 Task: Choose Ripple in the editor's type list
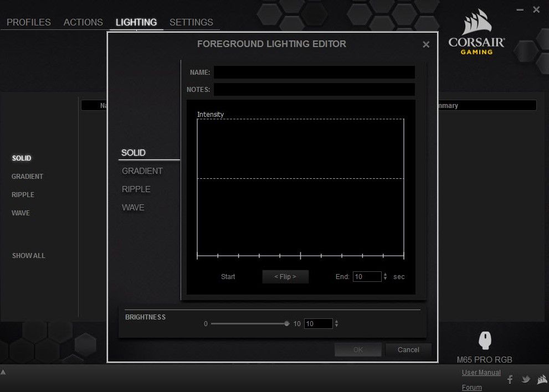[136, 189]
